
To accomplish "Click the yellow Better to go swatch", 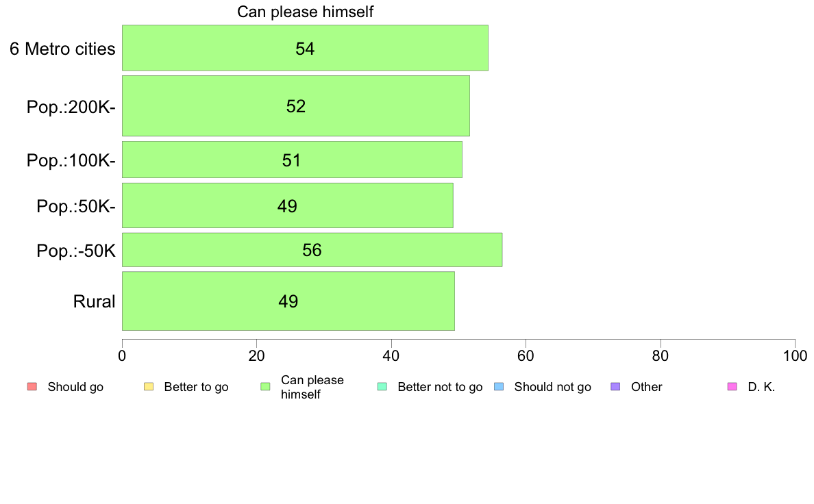I will (149, 387).
